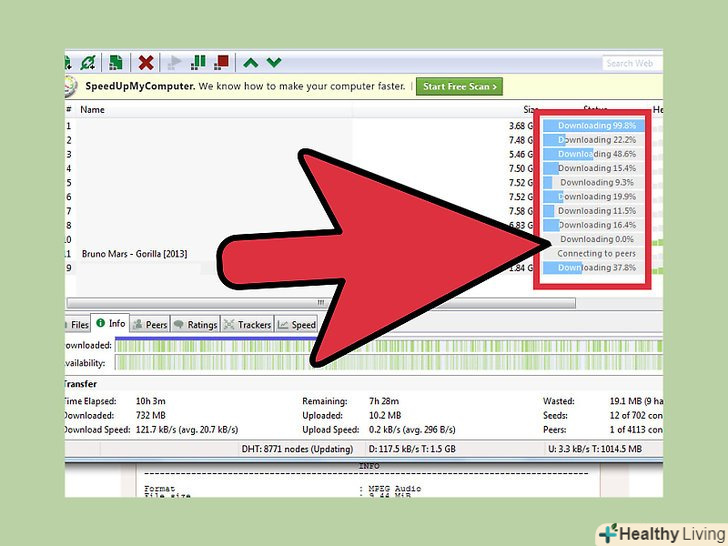Viewport: 728px width, 546px height.
Task: Click the Downloading 48.6% progress bar
Action: click(x=594, y=154)
